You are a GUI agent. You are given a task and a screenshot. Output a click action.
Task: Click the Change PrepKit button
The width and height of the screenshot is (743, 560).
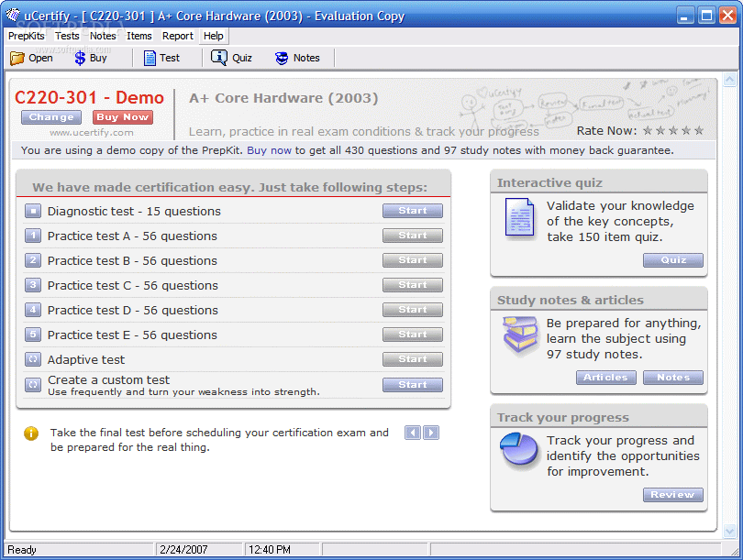pos(51,117)
